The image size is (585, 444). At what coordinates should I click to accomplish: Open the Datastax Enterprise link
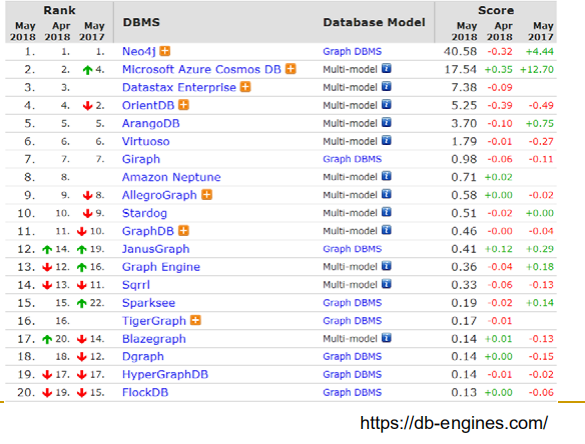(179, 87)
